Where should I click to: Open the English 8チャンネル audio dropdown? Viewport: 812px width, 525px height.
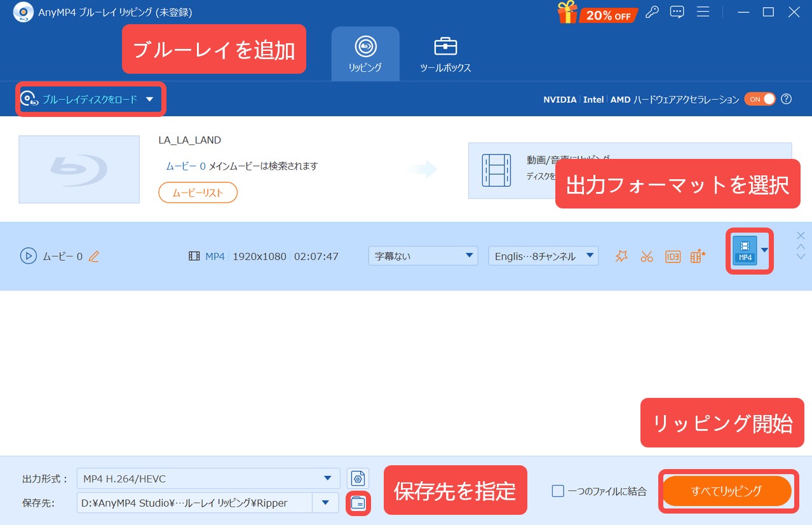543,256
